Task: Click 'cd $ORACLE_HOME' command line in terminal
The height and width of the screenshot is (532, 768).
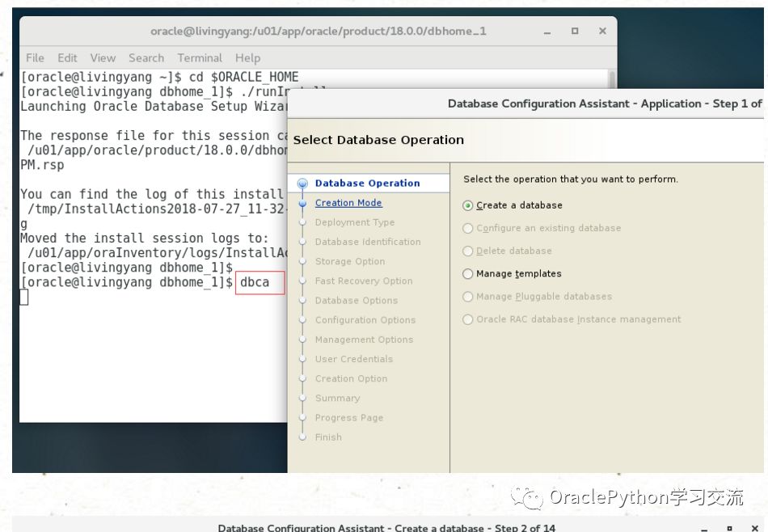Action: 244,77
